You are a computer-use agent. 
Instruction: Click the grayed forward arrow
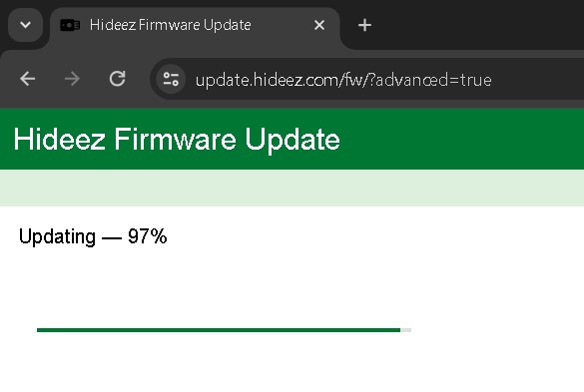[72, 79]
